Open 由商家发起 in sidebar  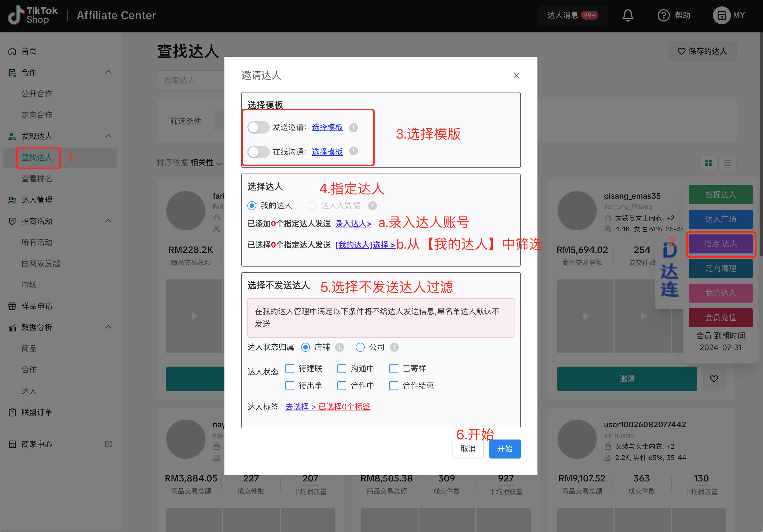coord(41,263)
